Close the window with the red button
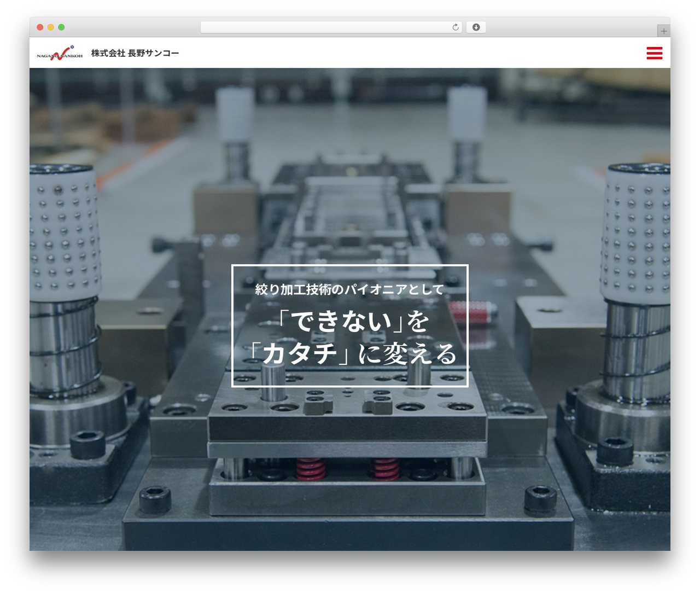Image resolution: width=700 pixels, height=593 pixels. pos(40,27)
